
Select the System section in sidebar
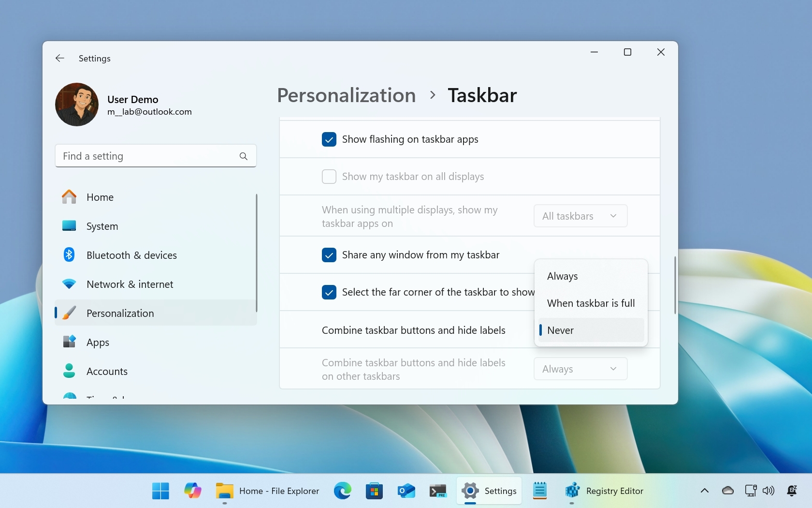tap(102, 226)
